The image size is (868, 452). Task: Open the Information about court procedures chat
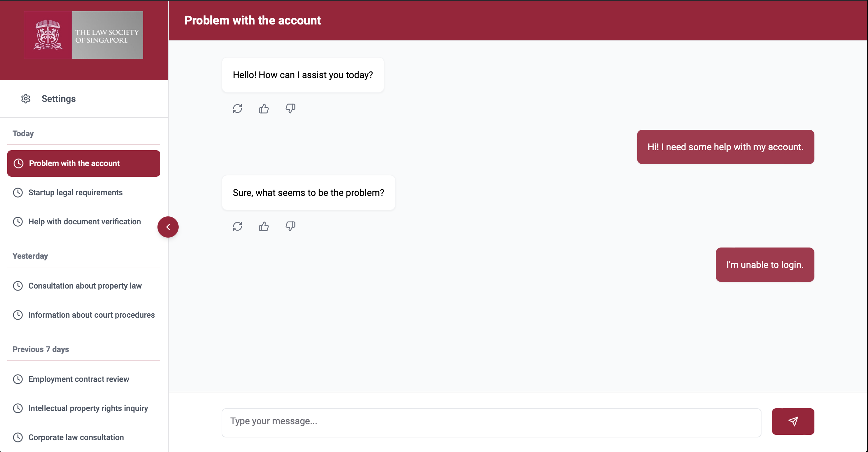[x=91, y=315]
